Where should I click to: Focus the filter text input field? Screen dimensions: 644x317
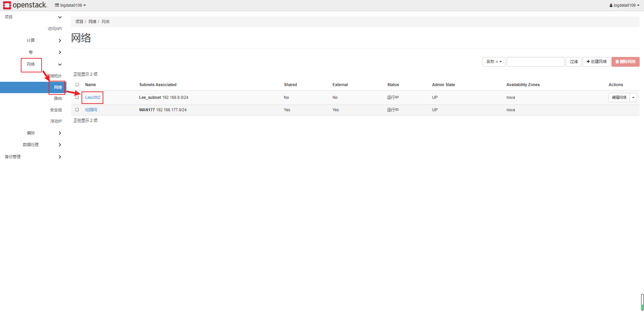tap(536, 62)
